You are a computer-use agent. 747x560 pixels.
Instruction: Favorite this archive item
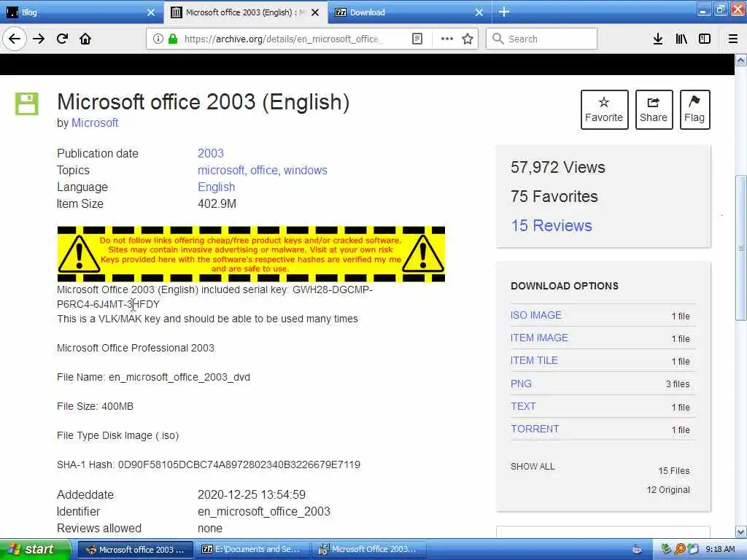604,109
